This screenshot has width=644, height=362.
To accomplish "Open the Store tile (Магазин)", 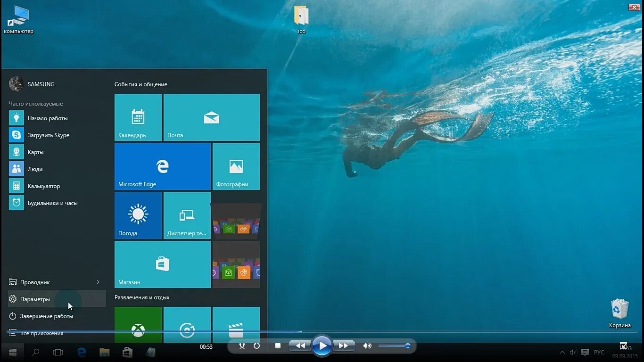I will click(x=163, y=264).
